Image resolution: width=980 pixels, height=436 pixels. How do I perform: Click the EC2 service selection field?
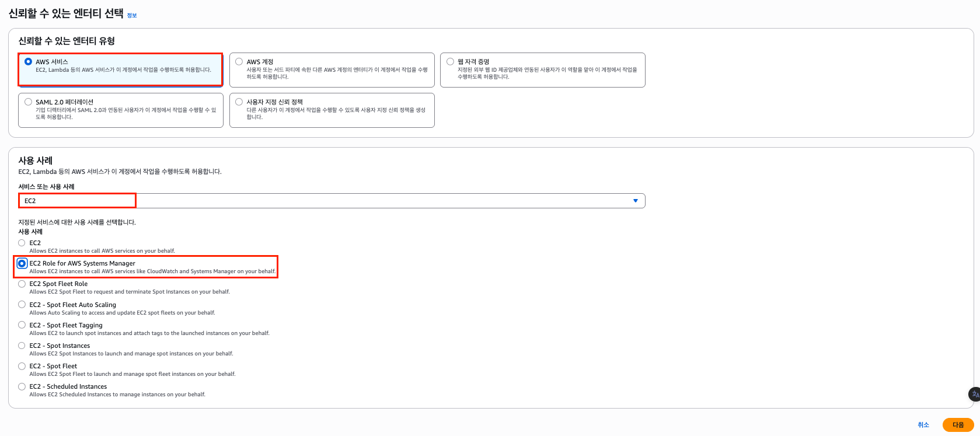click(x=327, y=201)
